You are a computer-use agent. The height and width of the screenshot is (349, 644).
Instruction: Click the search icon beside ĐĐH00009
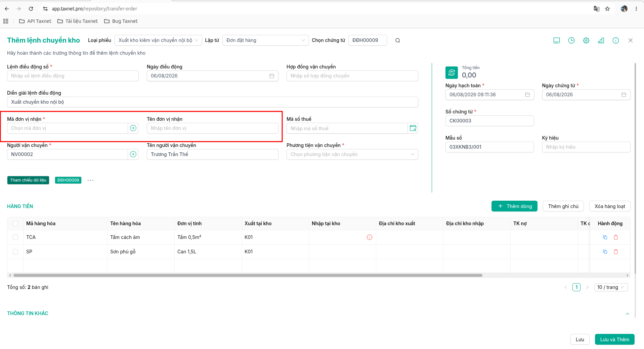point(397,41)
